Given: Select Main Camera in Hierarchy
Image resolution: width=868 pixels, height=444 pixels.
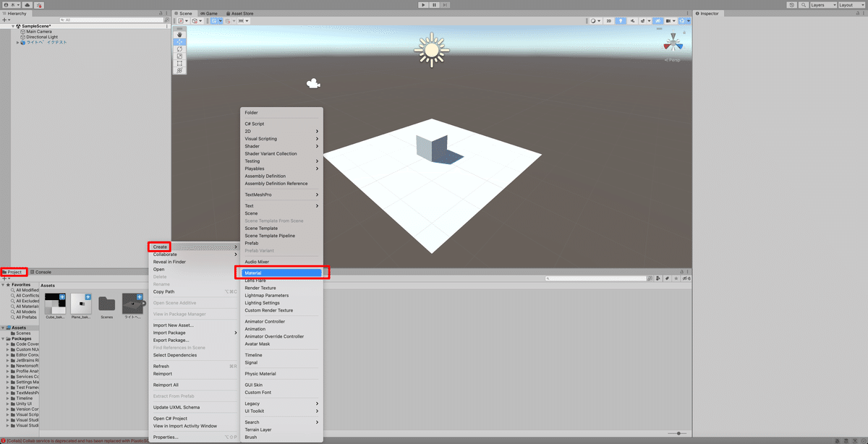Looking at the screenshot, I should pyautogui.click(x=38, y=31).
